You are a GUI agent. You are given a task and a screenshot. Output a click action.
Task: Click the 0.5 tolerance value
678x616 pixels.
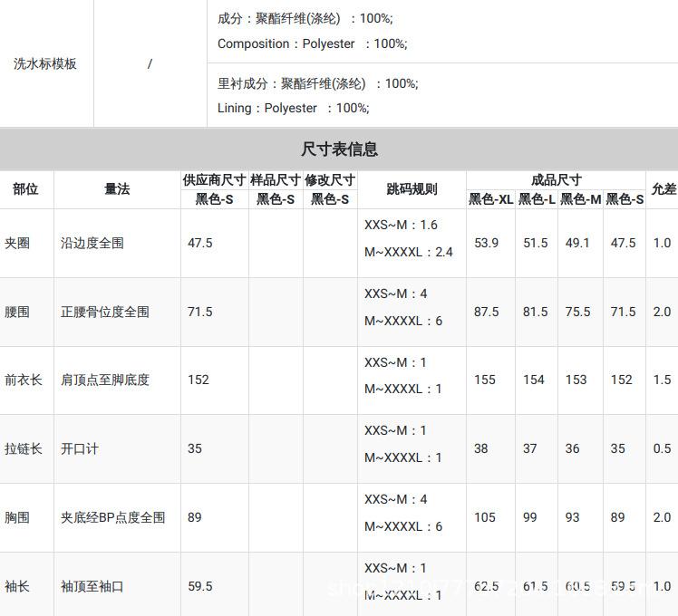click(662, 448)
